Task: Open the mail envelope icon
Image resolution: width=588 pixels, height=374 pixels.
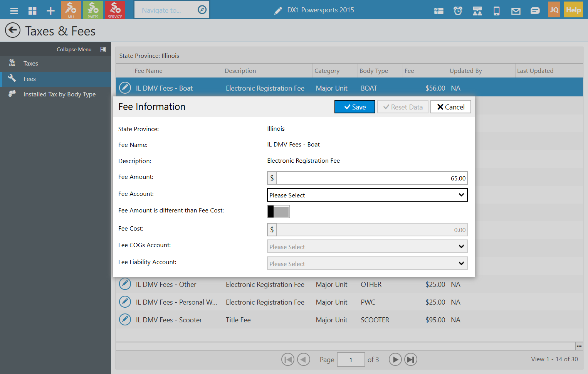Action: tap(516, 11)
